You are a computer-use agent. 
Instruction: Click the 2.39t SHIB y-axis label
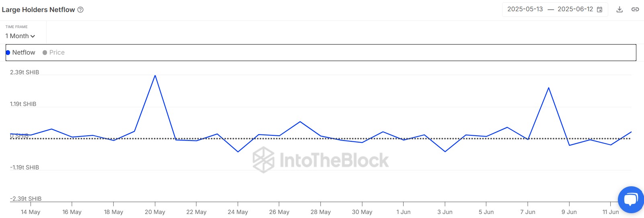pos(25,72)
